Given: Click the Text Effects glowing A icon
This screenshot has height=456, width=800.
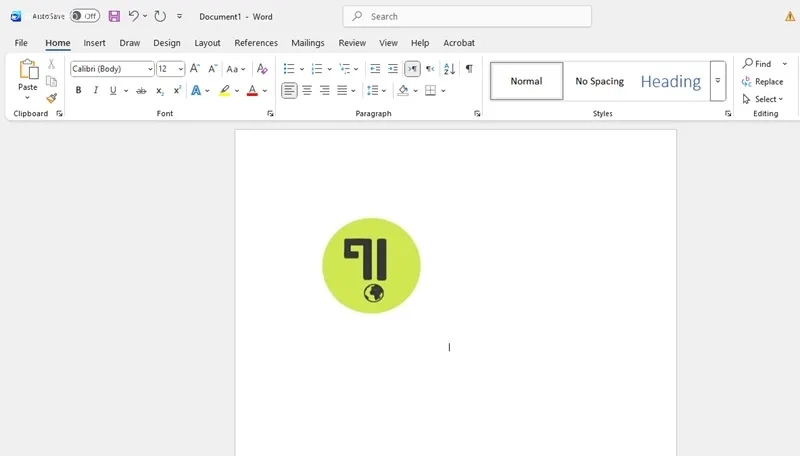Looking at the screenshot, I should [196, 91].
